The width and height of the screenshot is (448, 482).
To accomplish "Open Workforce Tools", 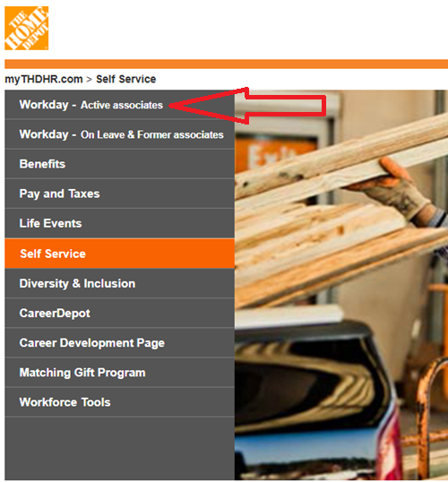I will pyautogui.click(x=119, y=402).
